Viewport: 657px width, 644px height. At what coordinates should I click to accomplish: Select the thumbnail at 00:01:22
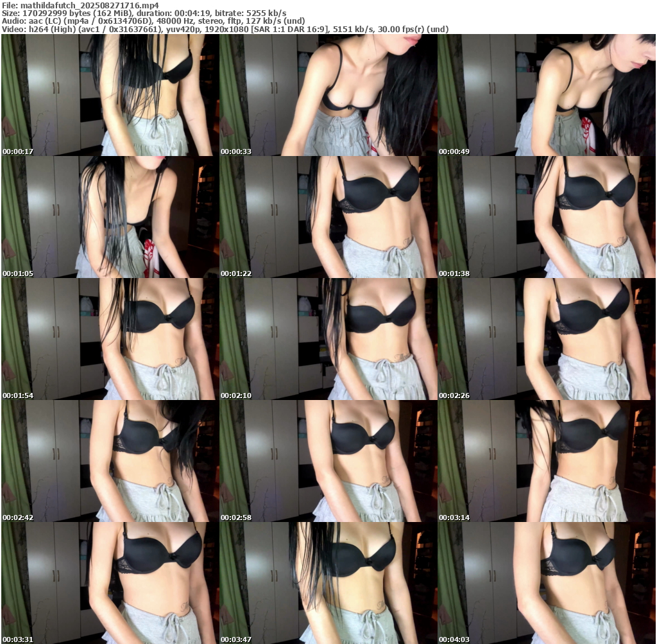[328, 217]
